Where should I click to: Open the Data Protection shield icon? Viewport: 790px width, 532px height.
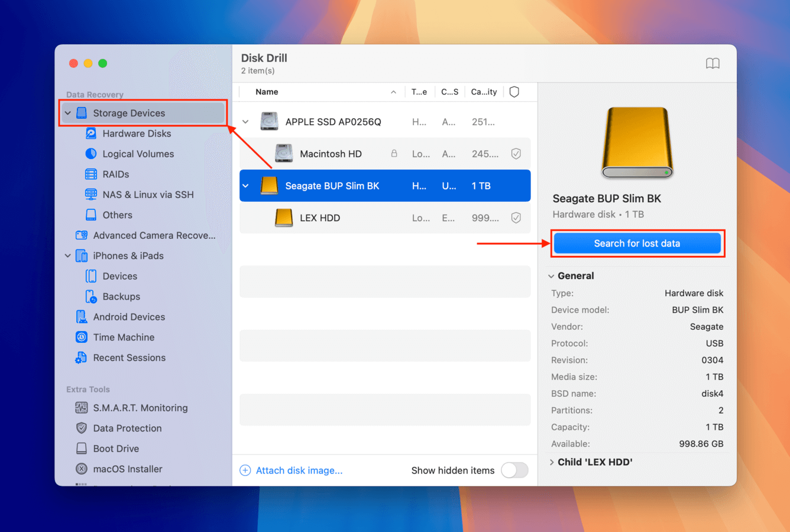[x=82, y=428]
